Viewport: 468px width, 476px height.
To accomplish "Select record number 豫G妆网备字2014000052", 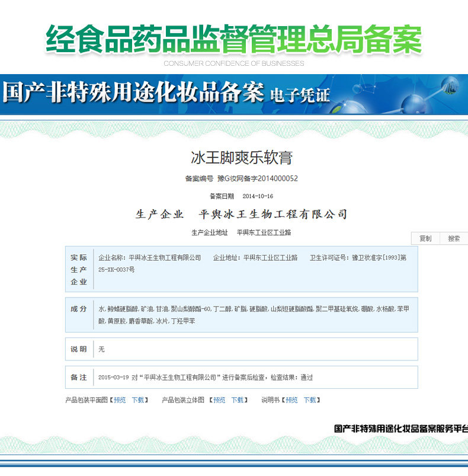I will [x=258, y=178].
